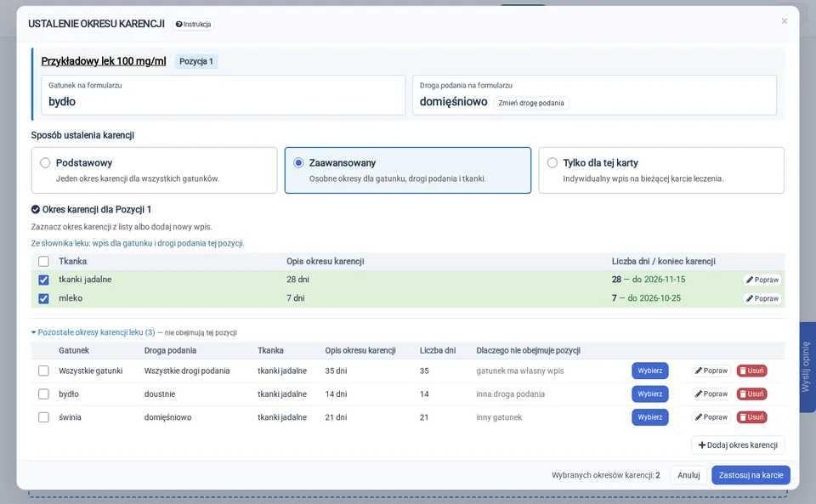Screen dimensions: 816x504
Task: Open Przykładowy lek 100 mg/ml link
Action: (104, 61)
